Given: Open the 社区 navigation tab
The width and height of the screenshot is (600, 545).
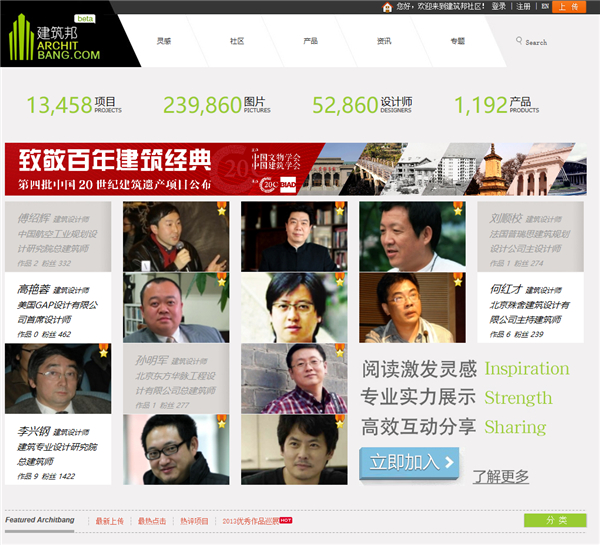Looking at the screenshot, I should tap(237, 41).
